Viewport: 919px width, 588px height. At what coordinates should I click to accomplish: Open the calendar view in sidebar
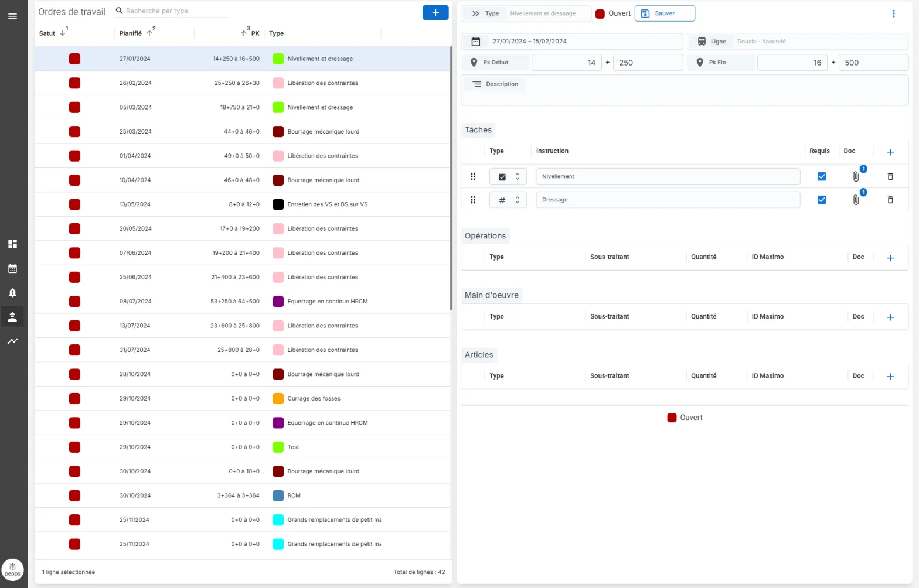coord(12,269)
